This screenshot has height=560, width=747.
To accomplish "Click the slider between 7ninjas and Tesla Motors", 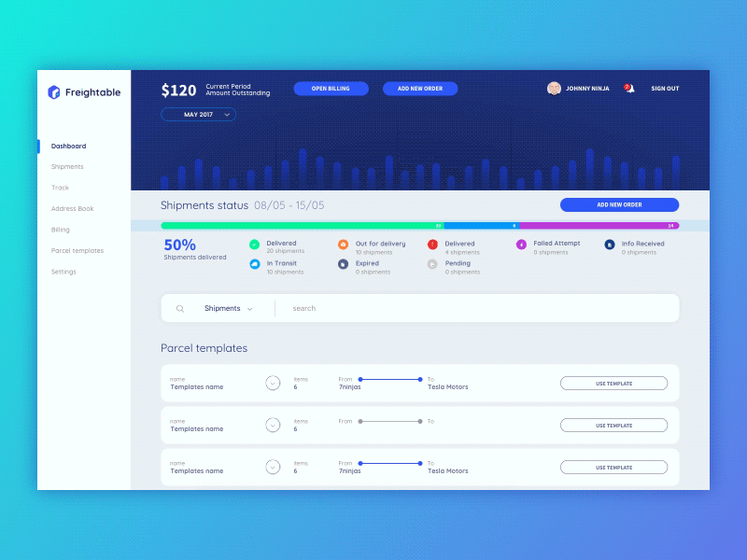I will [392, 379].
